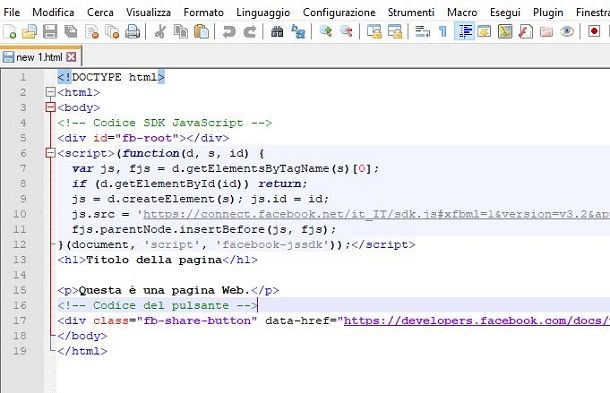
Task: Copy the selection with the toolbar Copy icon
Action: (x=181, y=32)
